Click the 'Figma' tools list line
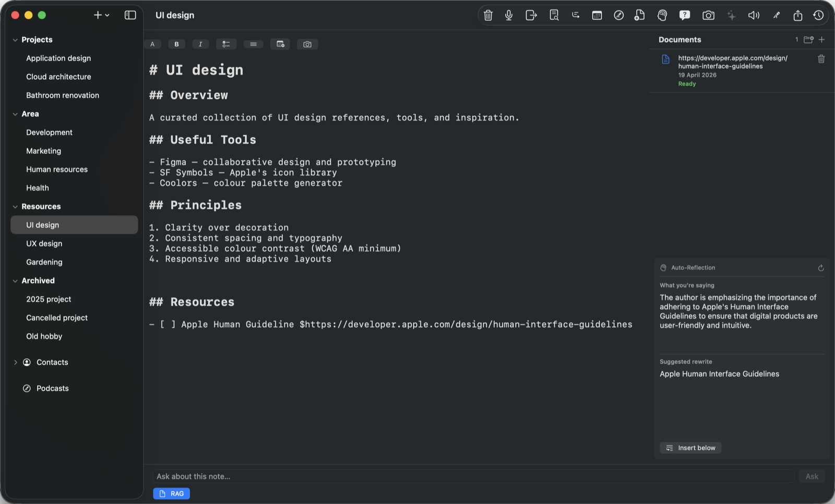 [272, 162]
